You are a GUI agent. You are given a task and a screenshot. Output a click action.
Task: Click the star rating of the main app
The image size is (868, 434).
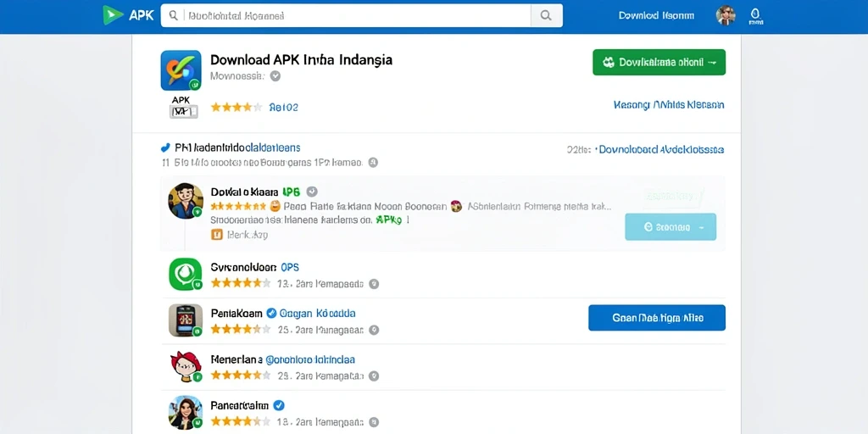tap(236, 108)
